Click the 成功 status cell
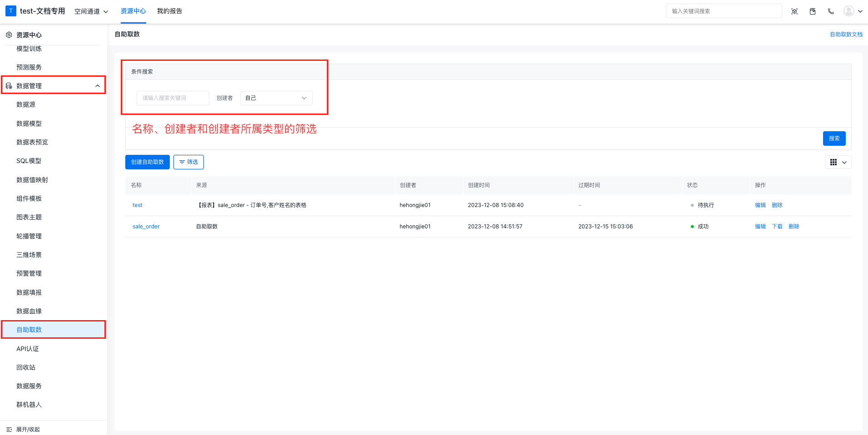Viewport: 868px width, 435px height. pos(703,227)
